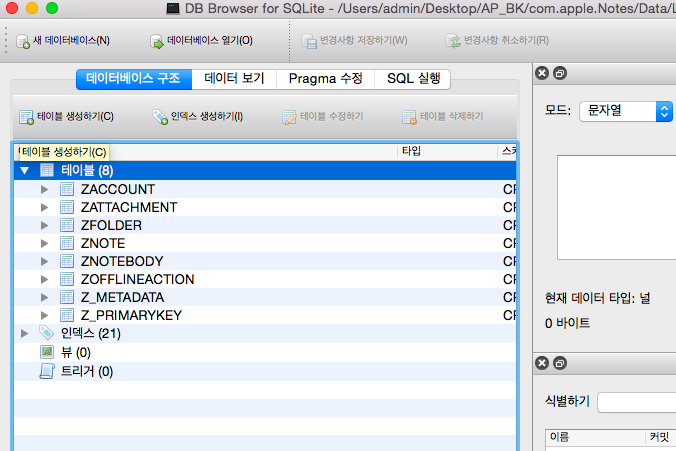Viewport: 676px width, 451px height.
Task: Click the 새 데이터베이스(N) button label
Action: click(72, 41)
